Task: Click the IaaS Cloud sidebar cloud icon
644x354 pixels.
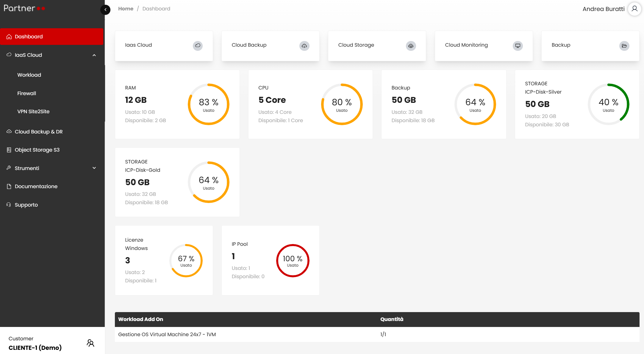Action: (9, 55)
